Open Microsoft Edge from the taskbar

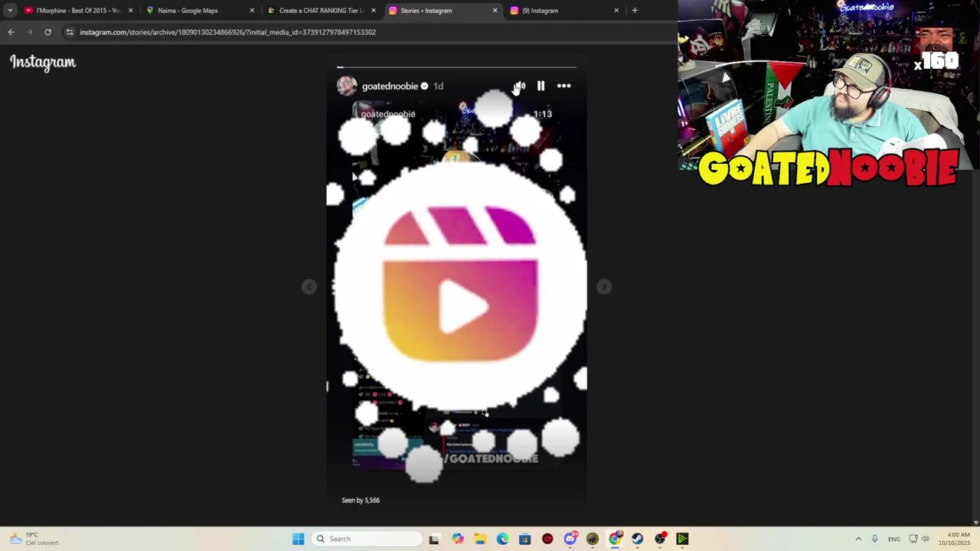click(x=502, y=539)
